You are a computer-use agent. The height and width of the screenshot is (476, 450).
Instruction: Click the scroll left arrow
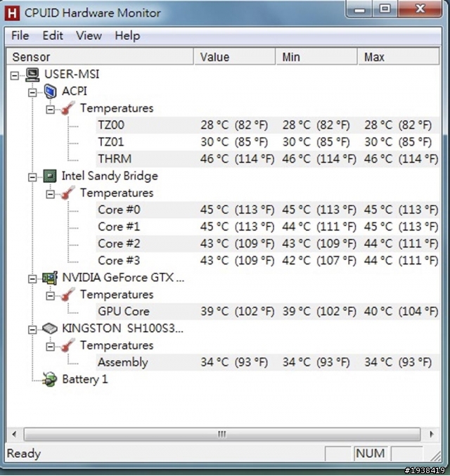pos(14,434)
